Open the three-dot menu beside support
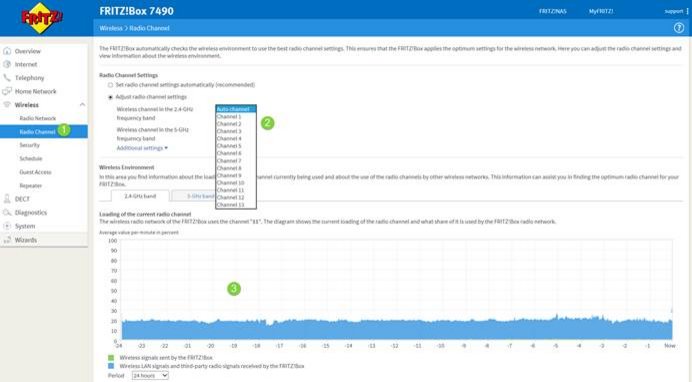 coord(687,11)
